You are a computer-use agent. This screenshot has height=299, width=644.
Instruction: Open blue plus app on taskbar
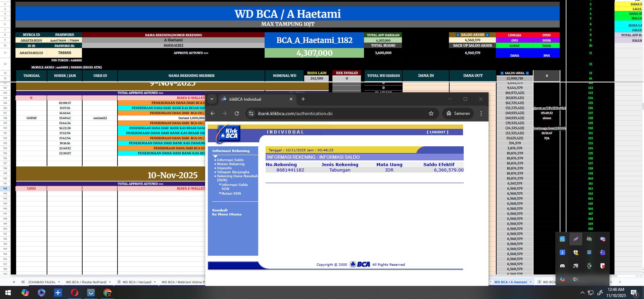click(x=58, y=293)
